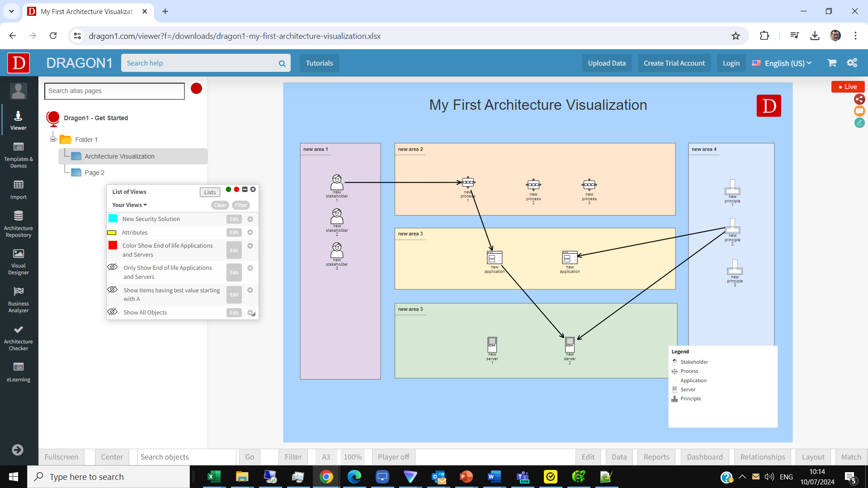Toggle visibility for Show All Objects
Image resolution: width=868 pixels, height=488 pixels.
113,312
